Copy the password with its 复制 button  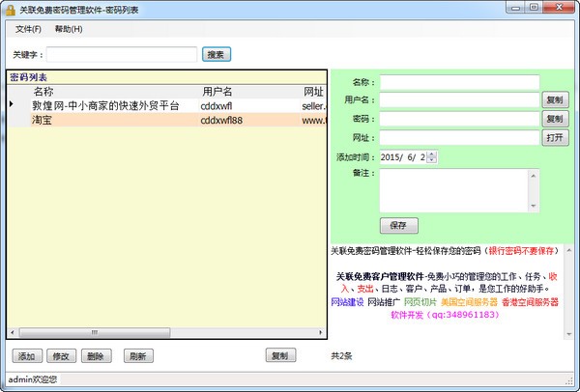point(555,119)
